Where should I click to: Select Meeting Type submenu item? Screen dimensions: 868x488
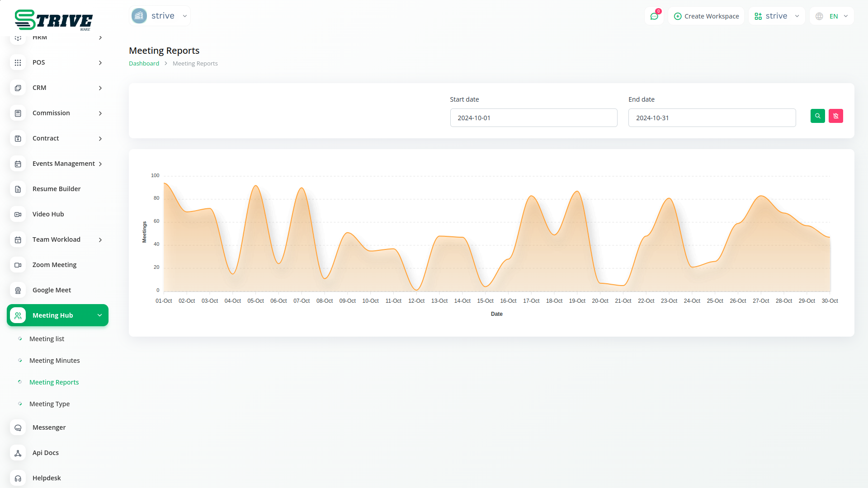pos(49,404)
